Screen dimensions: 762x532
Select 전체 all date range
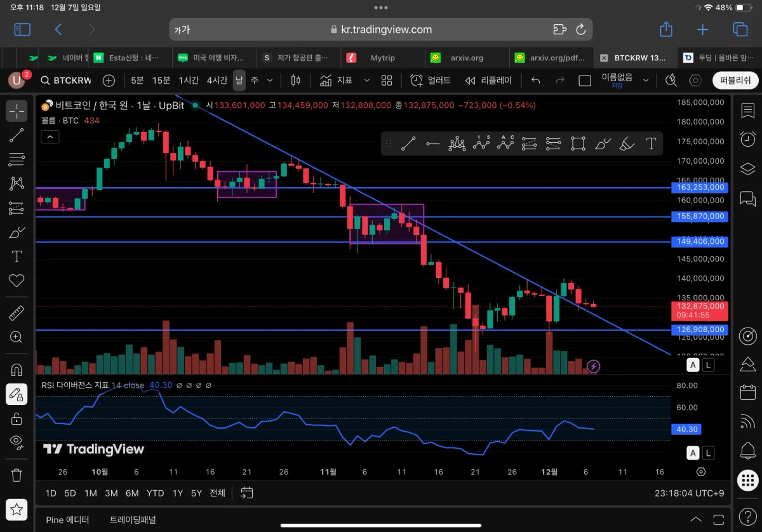217,493
